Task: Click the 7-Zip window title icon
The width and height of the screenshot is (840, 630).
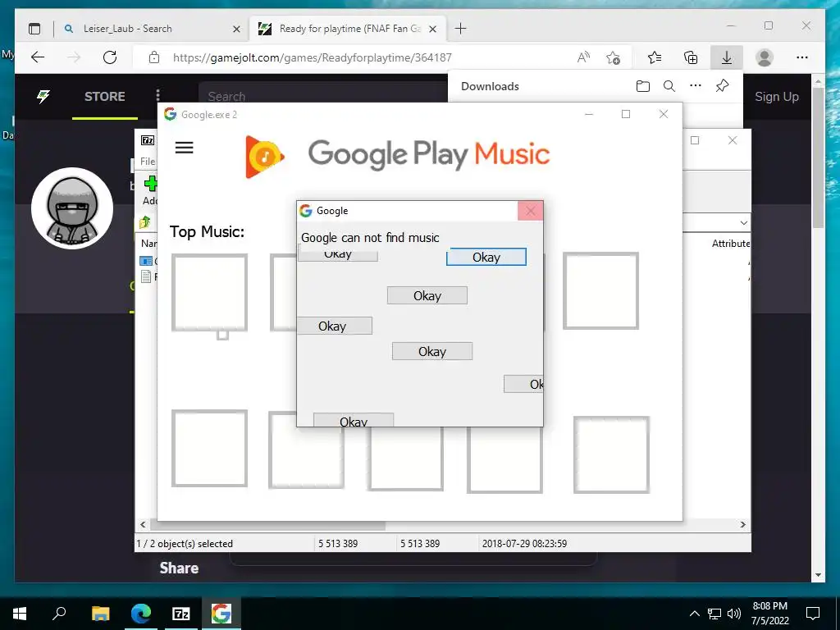Action: 148,140
